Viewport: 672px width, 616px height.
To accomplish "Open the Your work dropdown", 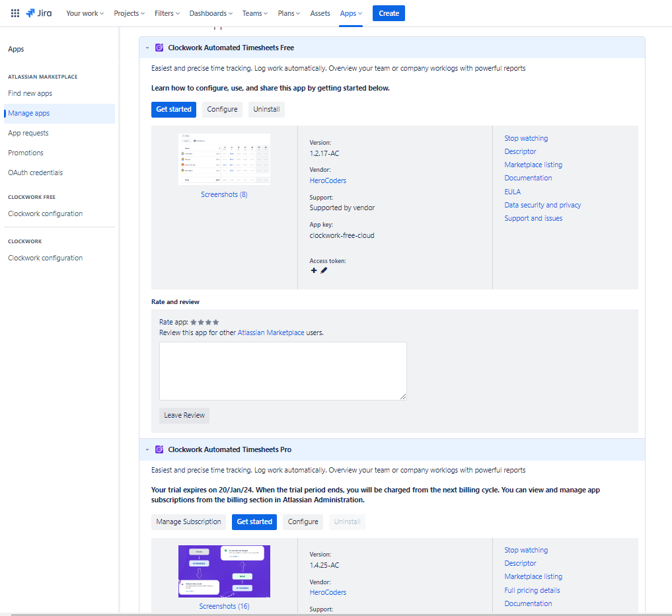I will pos(85,13).
